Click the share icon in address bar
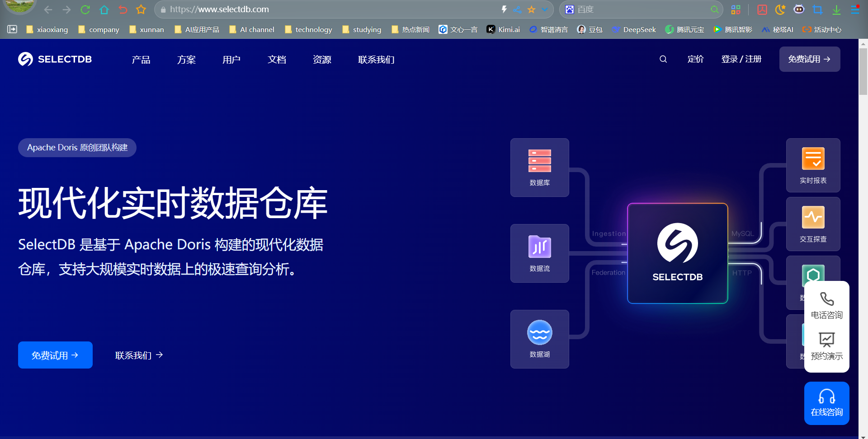The width and height of the screenshot is (868, 439). coord(518,9)
